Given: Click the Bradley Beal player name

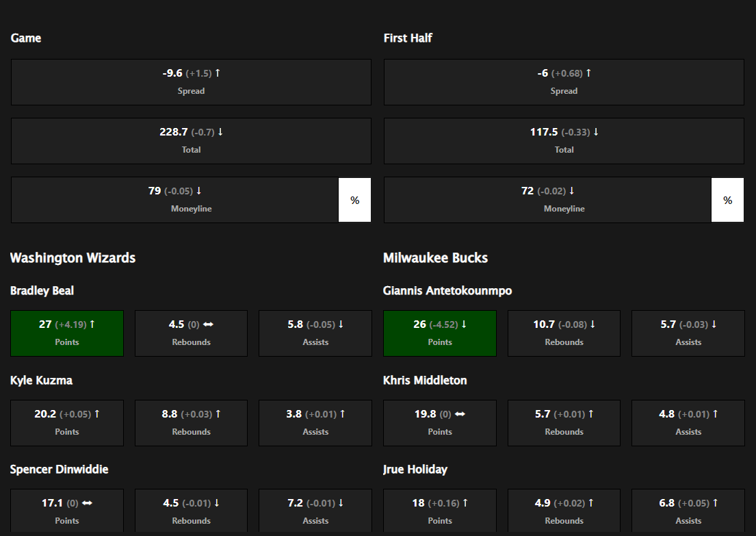Looking at the screenshot, I should (42, 291).
